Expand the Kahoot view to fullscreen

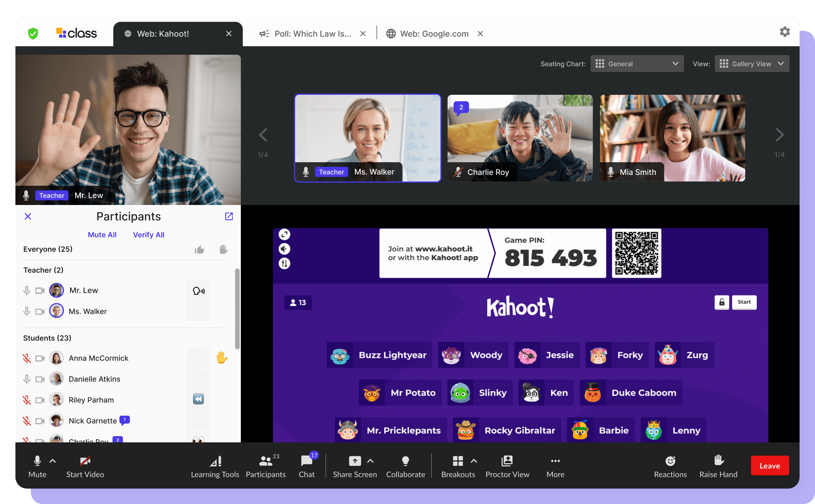point(284,234)
